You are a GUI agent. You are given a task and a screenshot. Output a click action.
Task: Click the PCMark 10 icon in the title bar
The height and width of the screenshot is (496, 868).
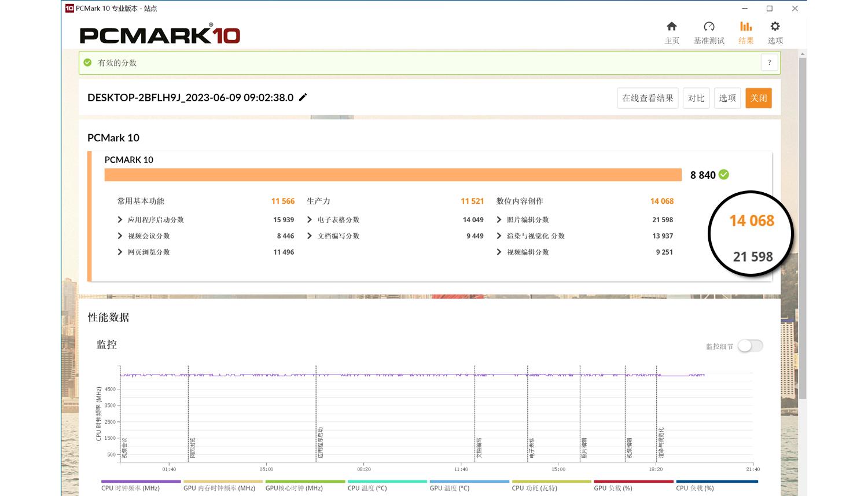pyautogui.click(x=68, y=8)
